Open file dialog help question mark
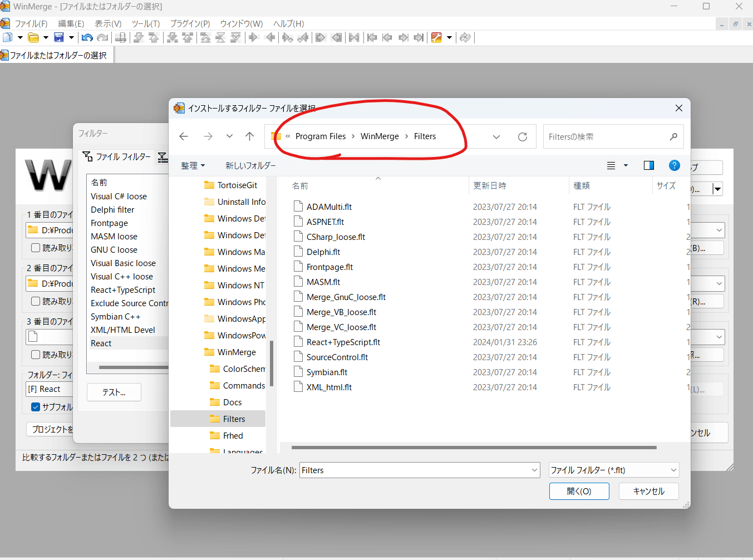This screenshot has height=560, width=753. click(x=675, y=165)
